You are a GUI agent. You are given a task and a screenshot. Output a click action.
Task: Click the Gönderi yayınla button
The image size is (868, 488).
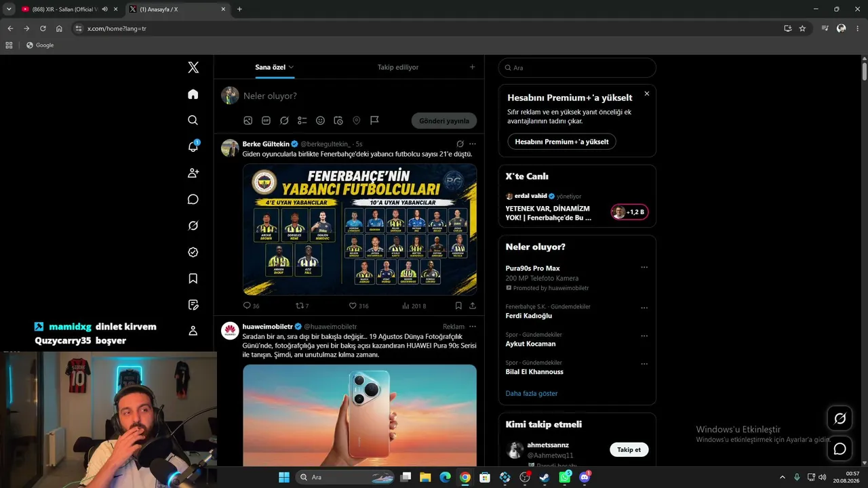(444, 121)
